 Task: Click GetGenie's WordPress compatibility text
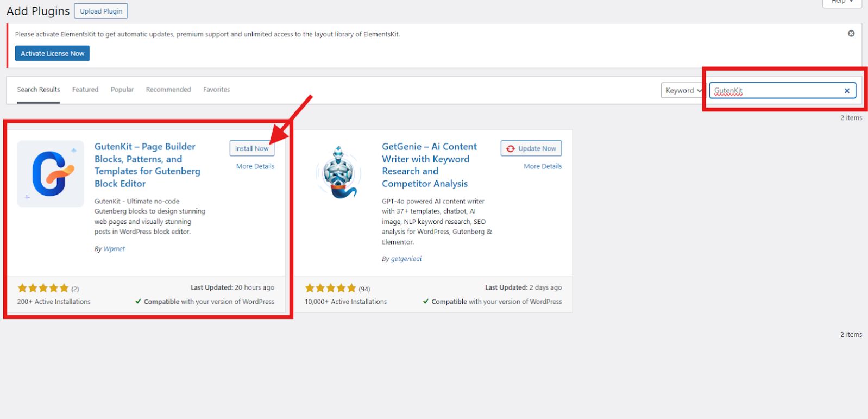492,302
